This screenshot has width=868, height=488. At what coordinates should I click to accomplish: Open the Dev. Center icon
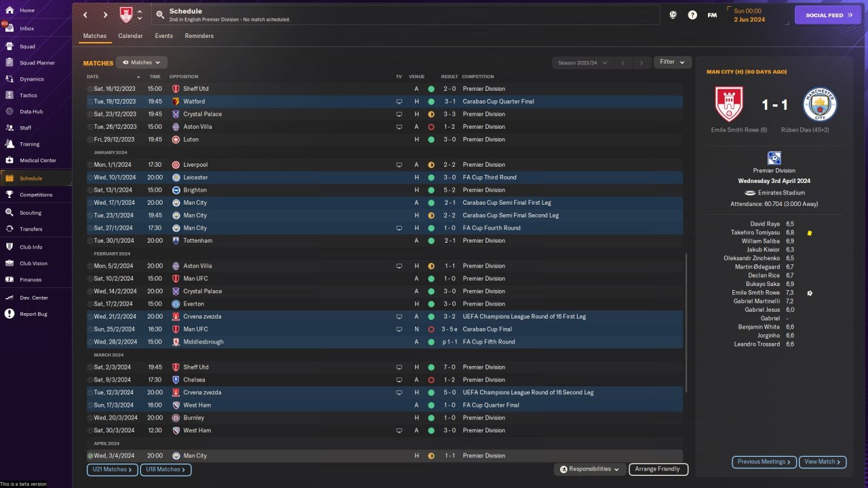[x=9, y=298]
